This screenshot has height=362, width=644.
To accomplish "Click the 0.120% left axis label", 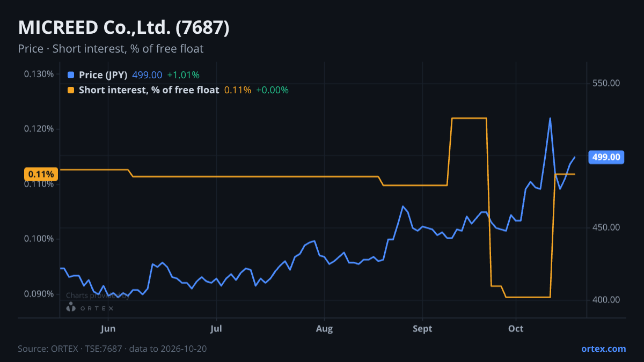I will coord(39,129).
